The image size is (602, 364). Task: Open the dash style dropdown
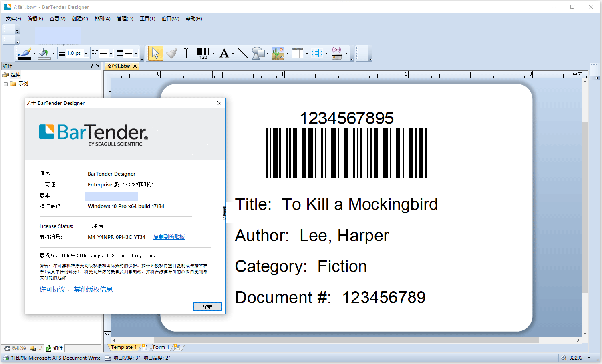pyautogui.click(x=111, y=53)
